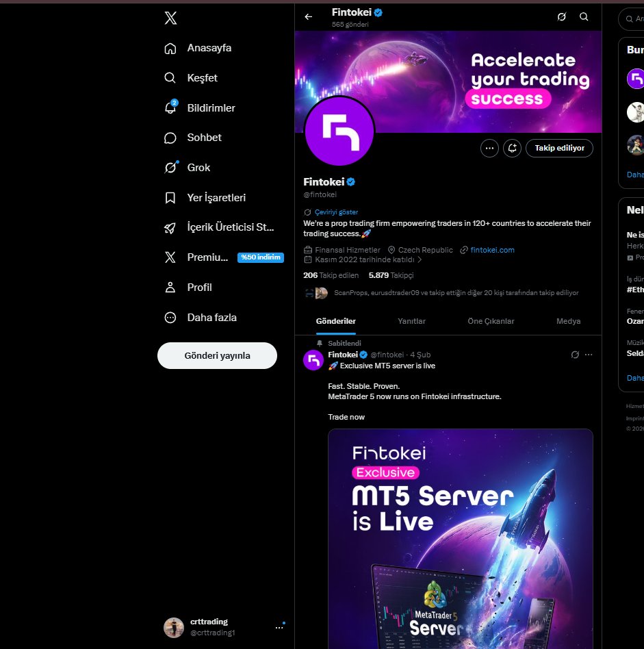This screenshot has height=649, width=644.
Task: Click 5.879 Takipçi count
Action: pos(391,275)
